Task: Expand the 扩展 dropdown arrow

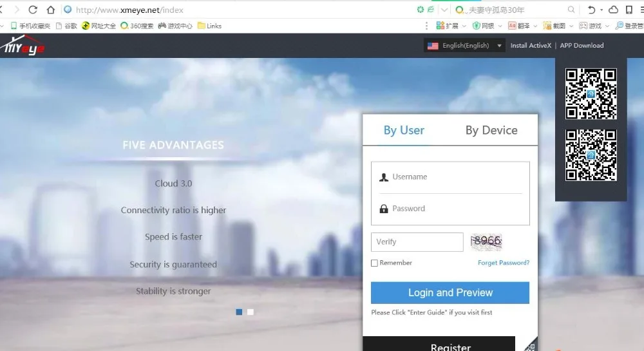Action: tap(464, 26)
